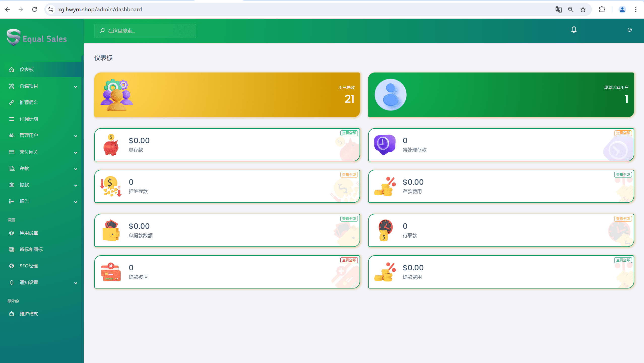This screenshot has height=363, width=644.
Task: Click the Equal Sales shield logo
Action: coord(13,37)
